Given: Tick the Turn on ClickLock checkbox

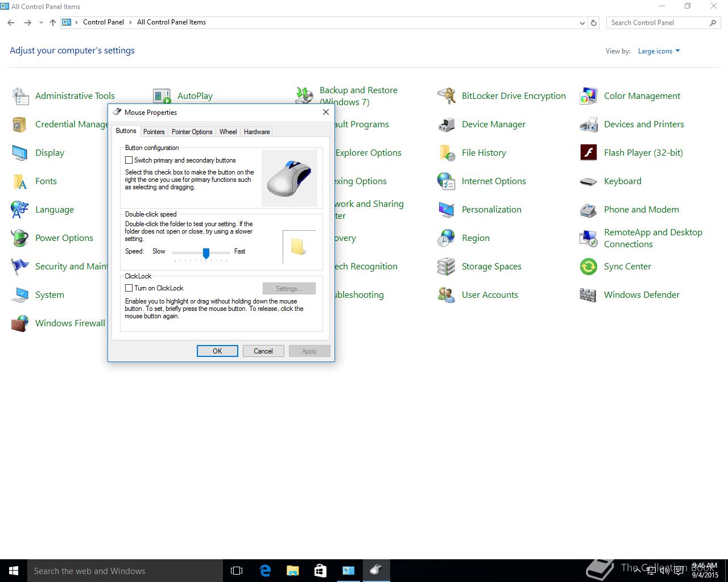Looking at the screenshot, I should pos(129,288).
